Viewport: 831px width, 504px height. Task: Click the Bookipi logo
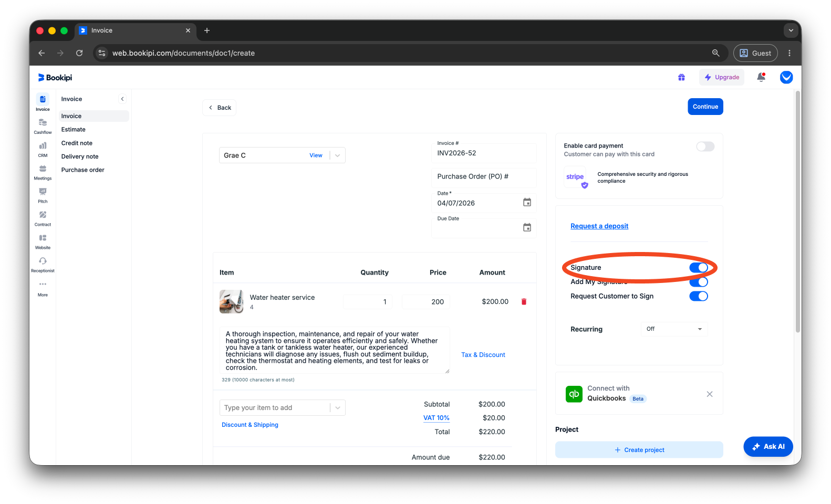click(55, 78)
